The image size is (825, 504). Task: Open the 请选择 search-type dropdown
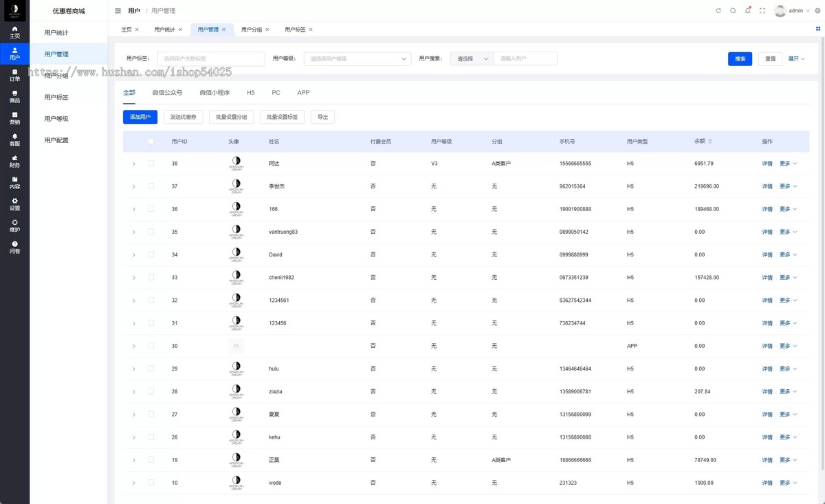tap(472, 59)
